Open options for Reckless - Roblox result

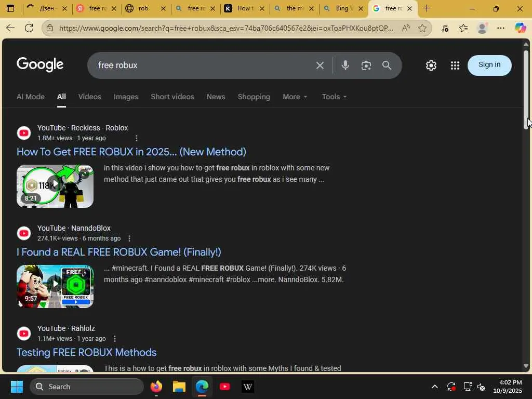point(137,138)
